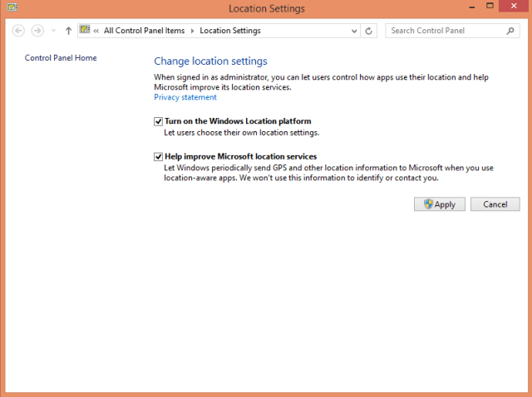Focus the Search Control Panel field

click(452, 31)
